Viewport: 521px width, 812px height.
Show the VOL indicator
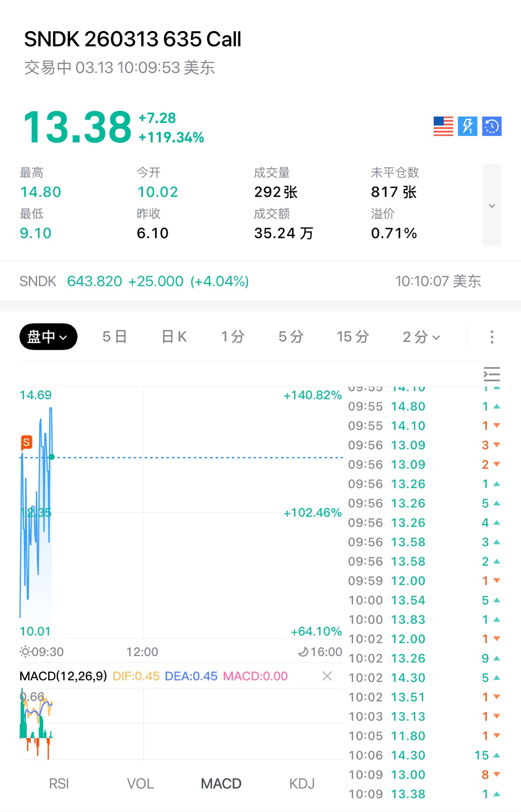point(140,783)
